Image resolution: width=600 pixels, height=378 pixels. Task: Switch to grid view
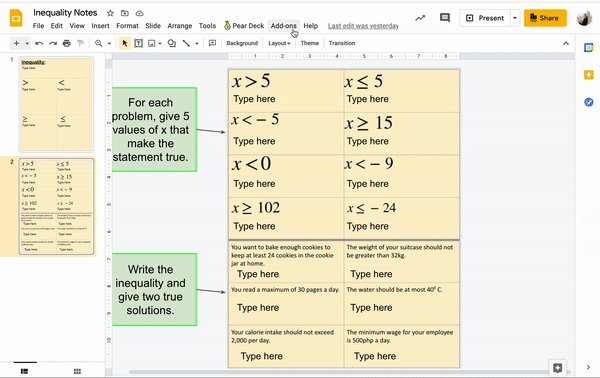point(77,371)
